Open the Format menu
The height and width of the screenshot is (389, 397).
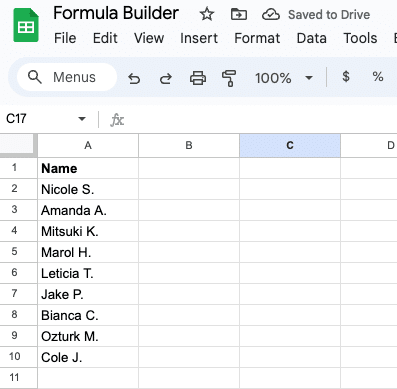click(257, 38)
